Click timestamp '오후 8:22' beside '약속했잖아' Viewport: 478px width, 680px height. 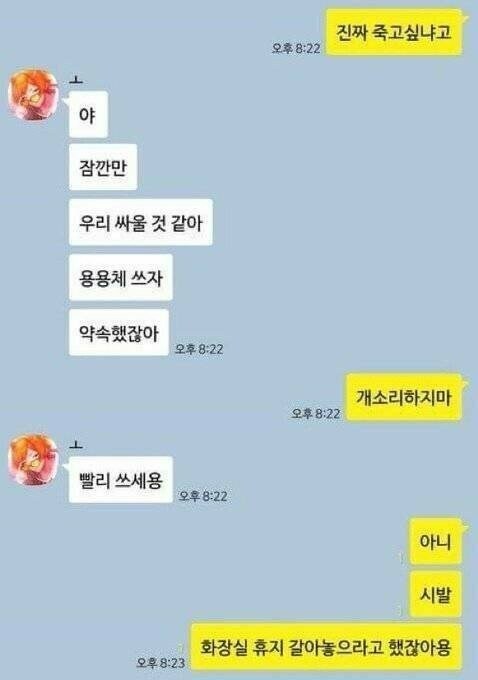coord(199,349)
